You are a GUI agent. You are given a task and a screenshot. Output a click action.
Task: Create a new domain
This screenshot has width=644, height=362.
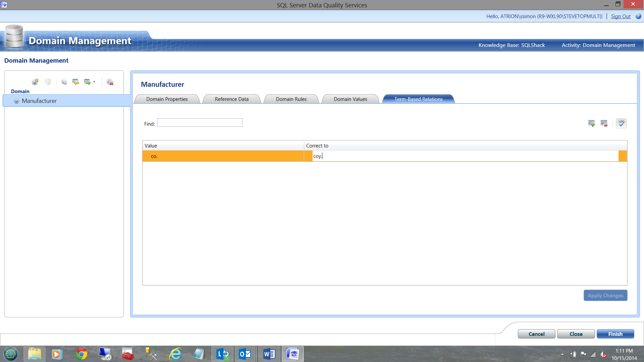coord(35,82)
